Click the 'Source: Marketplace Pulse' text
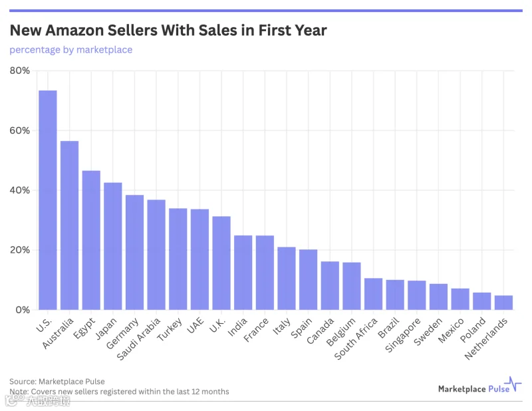The image size is (532, 411). 57,382
